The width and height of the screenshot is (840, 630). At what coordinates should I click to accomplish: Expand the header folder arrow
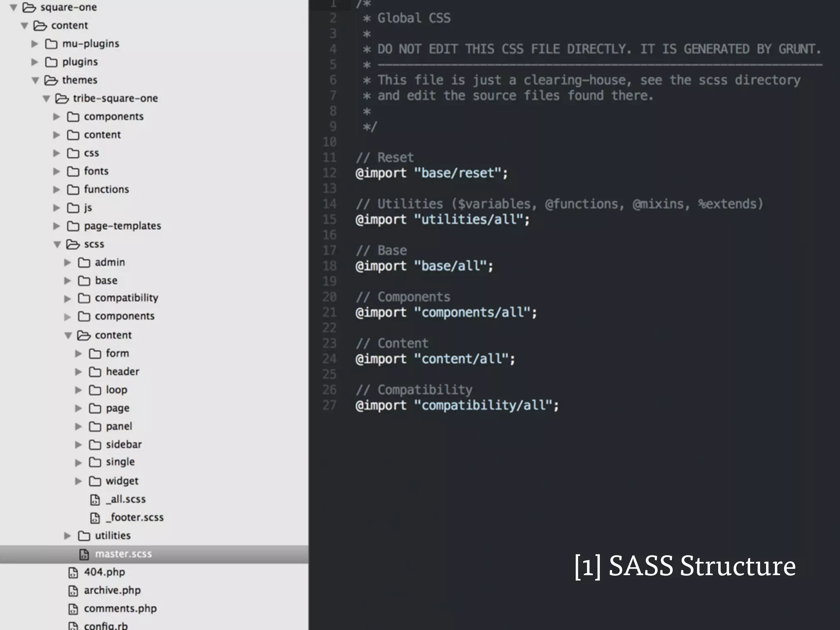tap(78, 372)
